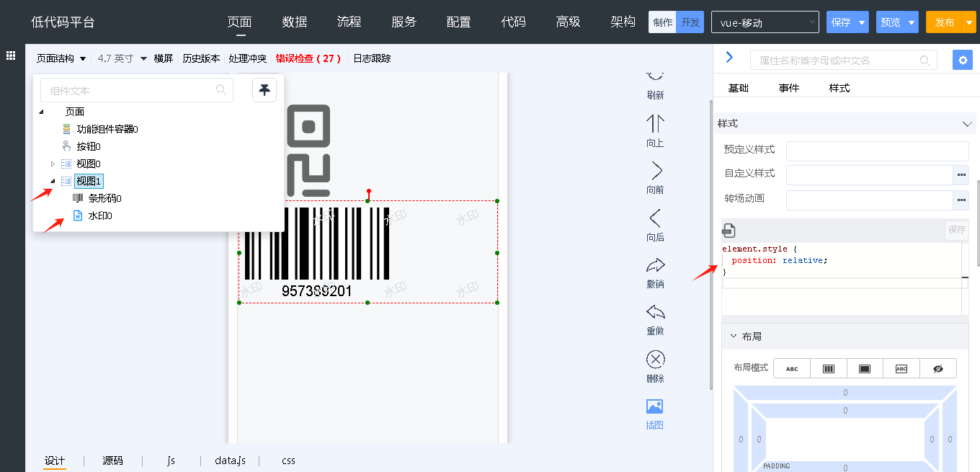Collapse the 视图1 tree node arrow
The width and height of the screenshot is (980, 472).
[x=53, y=181]
